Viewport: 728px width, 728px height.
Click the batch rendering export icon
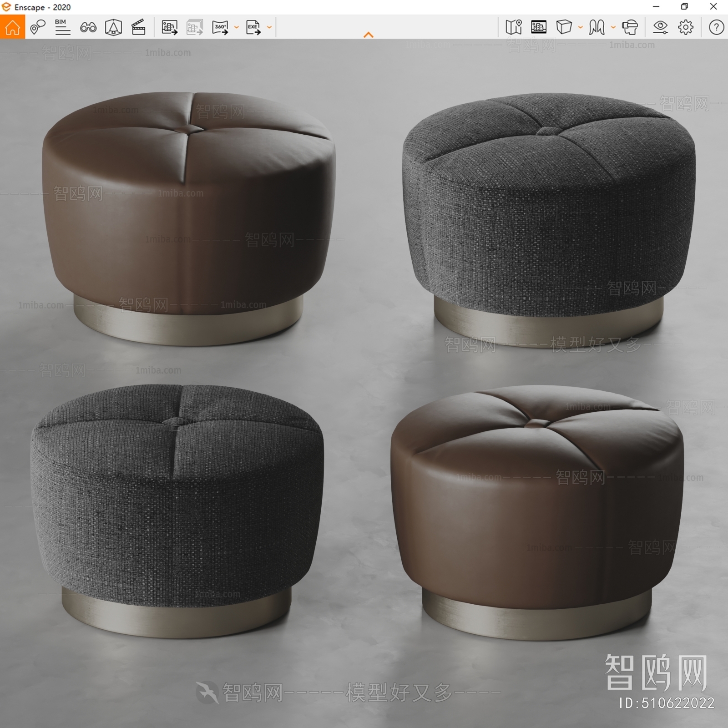pyautogui.click(x=195, y=27)
